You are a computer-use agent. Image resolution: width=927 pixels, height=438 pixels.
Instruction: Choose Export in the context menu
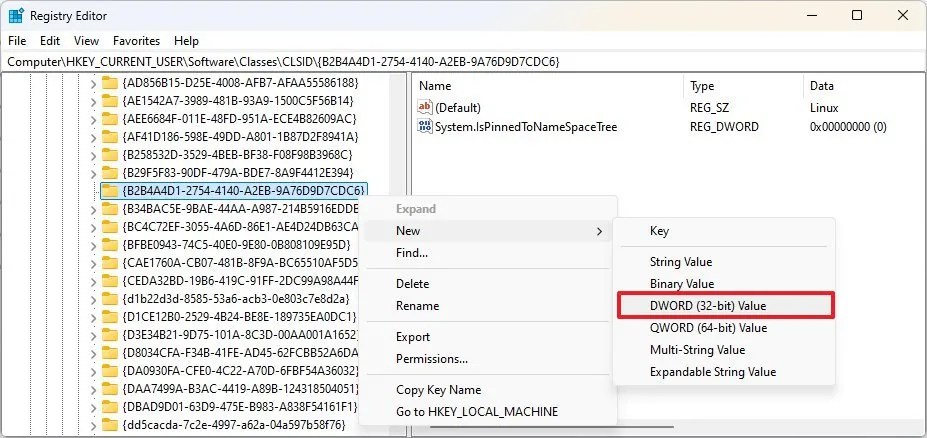click(488, 337)
